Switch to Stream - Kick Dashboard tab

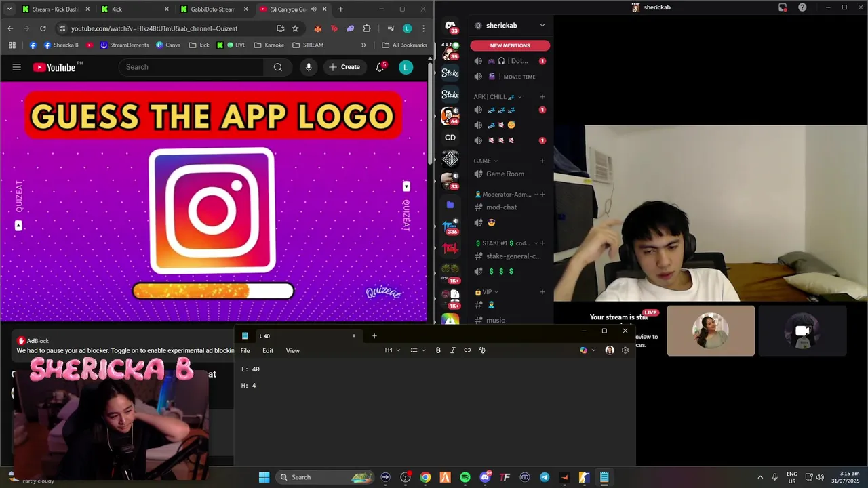coord(56,9)
